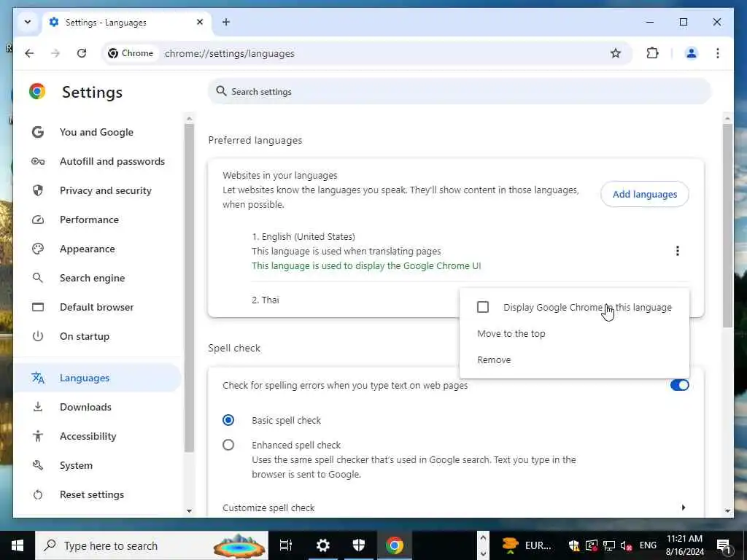The image size is (747, 560).
Task: Click the Chrome site info chip in address bar
Action: 131,53
